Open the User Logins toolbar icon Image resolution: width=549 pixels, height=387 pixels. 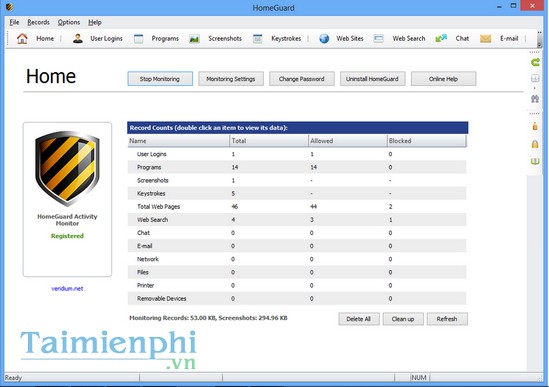click(78, 39)
